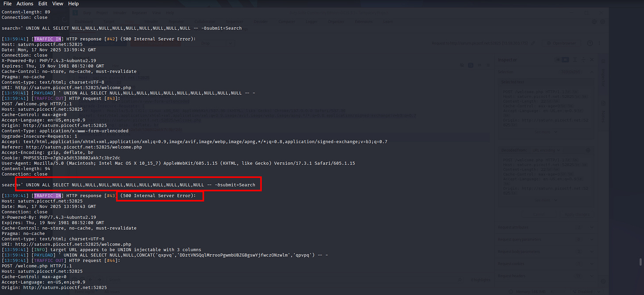Open Organizer tab in Burp window behind
This screenshot has height=295, width=644.
(337, 21)
